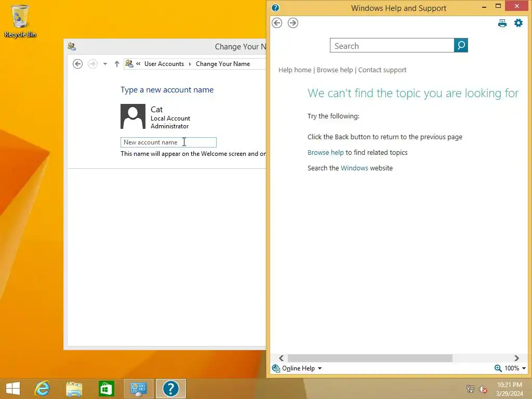Click the magnifier search button in Help

[x=461, y=46]
